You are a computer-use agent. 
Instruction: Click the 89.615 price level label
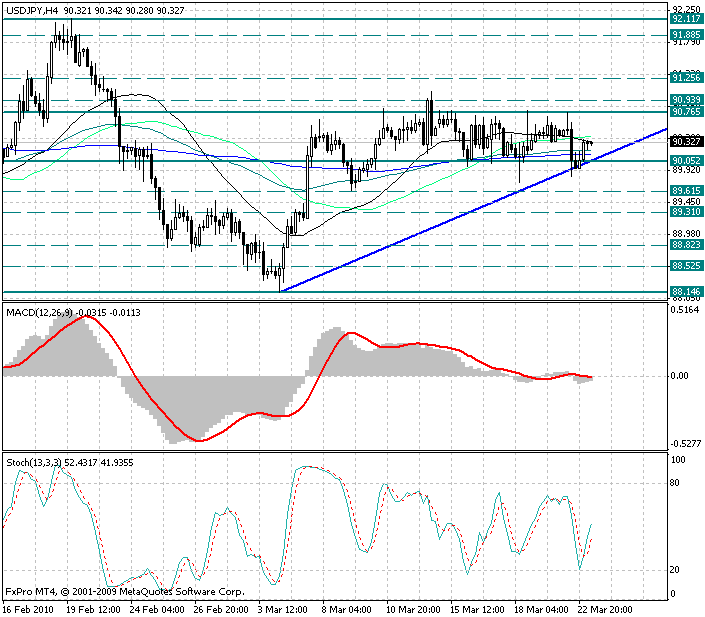[685, 190]
